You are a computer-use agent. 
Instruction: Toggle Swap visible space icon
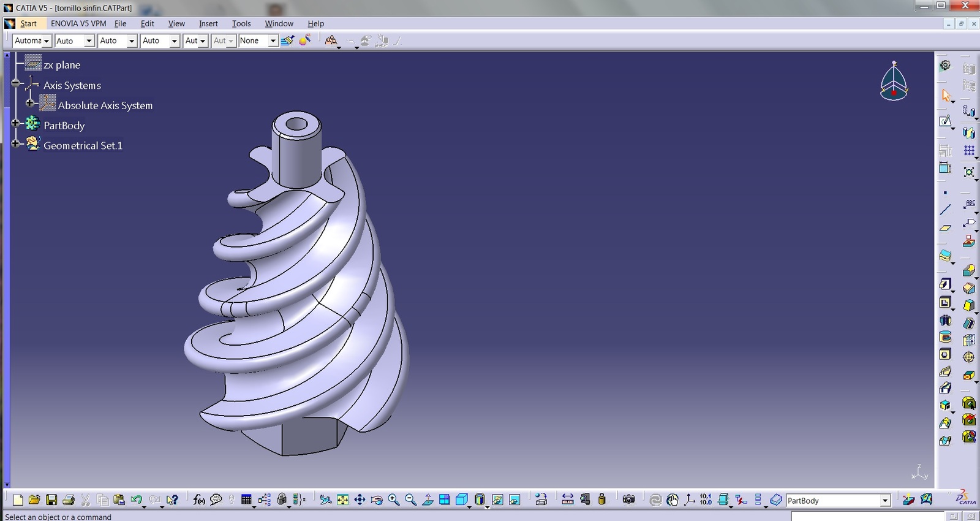[x=514, y=500]
